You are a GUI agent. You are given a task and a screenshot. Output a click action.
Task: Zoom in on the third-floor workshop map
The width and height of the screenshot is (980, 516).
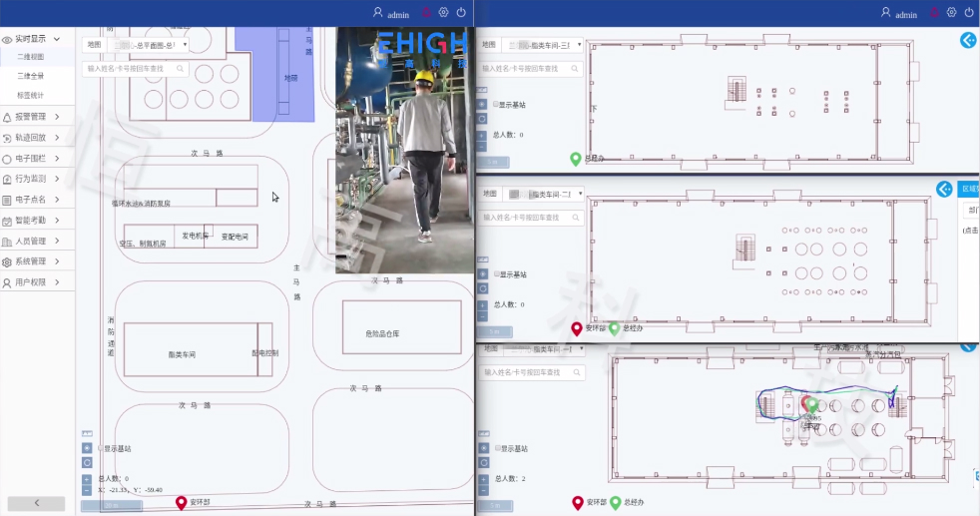click(x=482, y=135)
